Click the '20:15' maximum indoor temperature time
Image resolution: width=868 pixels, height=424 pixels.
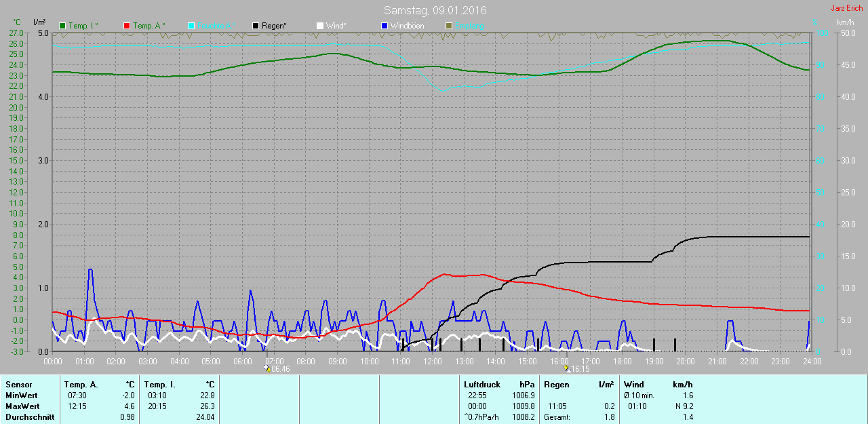click(x=157, y=406)
